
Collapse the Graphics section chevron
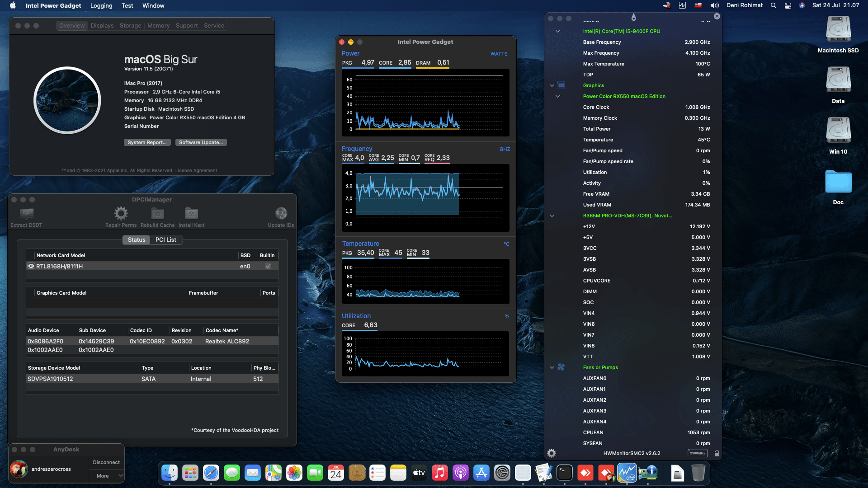pyautogui.click(x=552, y=85)
